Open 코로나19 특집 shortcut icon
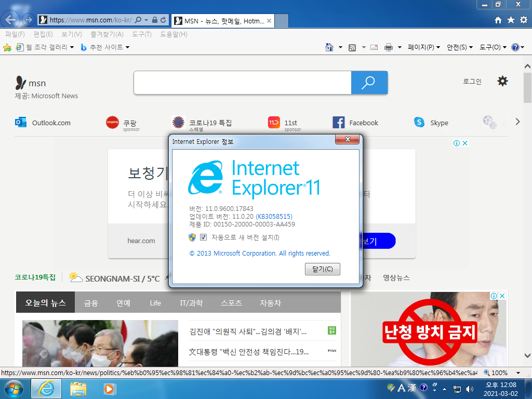 point(178,122)
